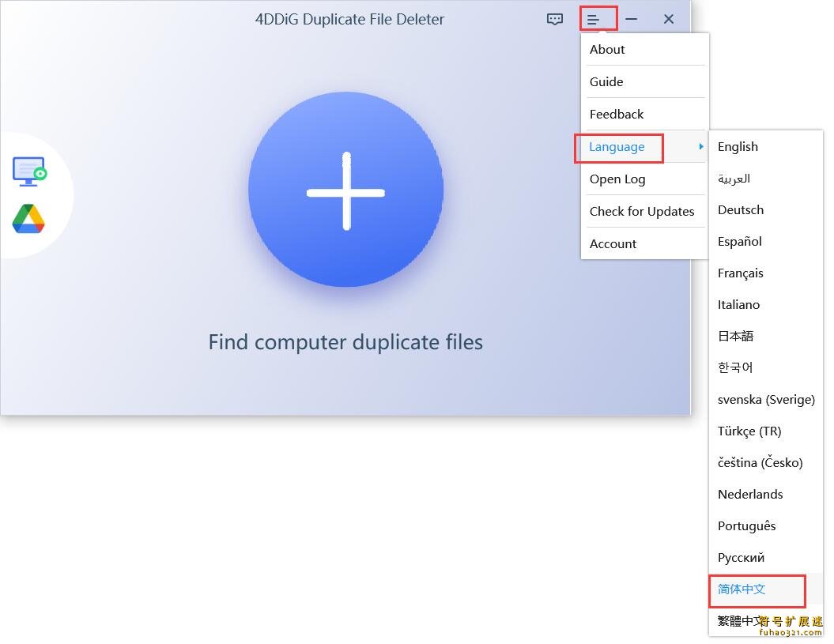Click the big plus circle to add folder

[345, 190]
